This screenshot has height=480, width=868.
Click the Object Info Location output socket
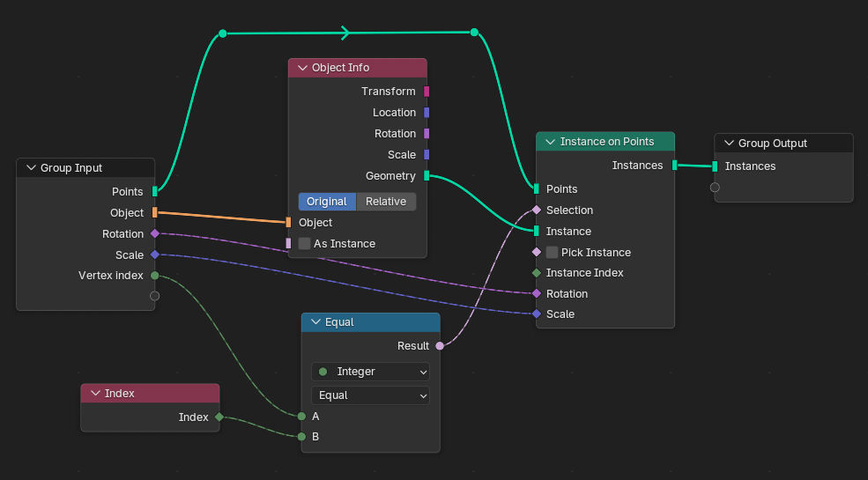point(427,112)
